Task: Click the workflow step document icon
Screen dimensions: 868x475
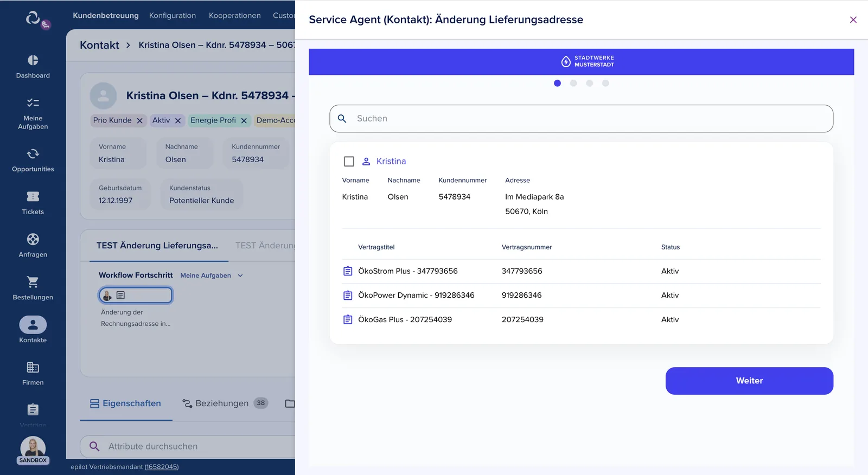Action: coord(121,296)
